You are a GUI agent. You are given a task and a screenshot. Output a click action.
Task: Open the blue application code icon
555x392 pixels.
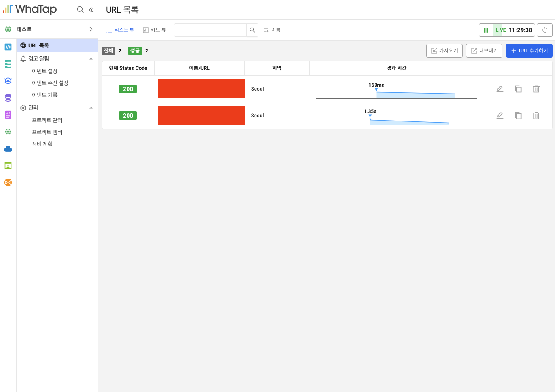tap(8, 47)
